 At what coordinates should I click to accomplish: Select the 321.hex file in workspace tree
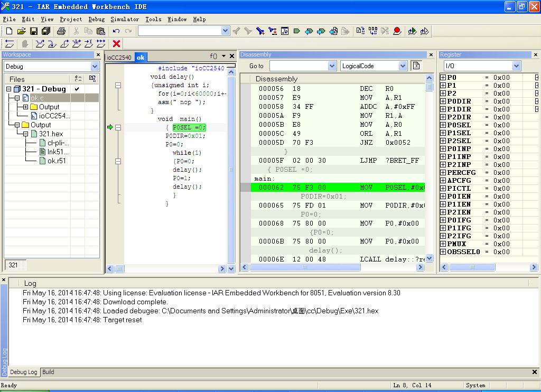pyautogui.click(x=51, y=134)
